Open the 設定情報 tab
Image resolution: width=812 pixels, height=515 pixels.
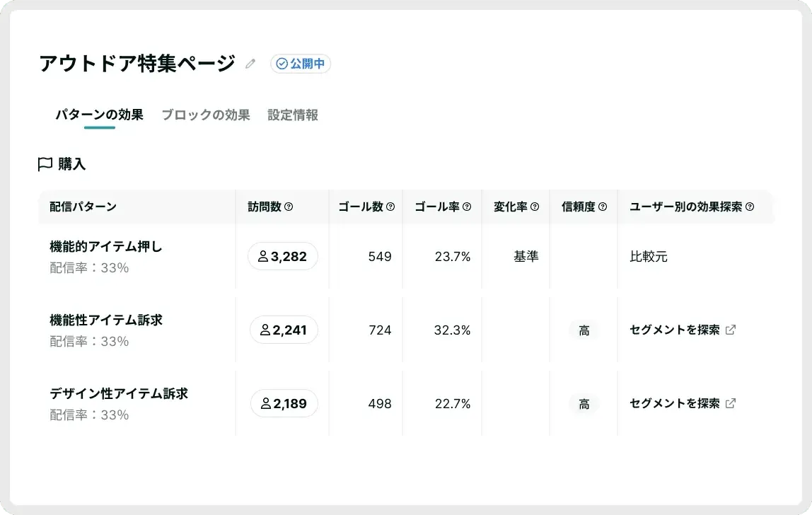[293, 115]
